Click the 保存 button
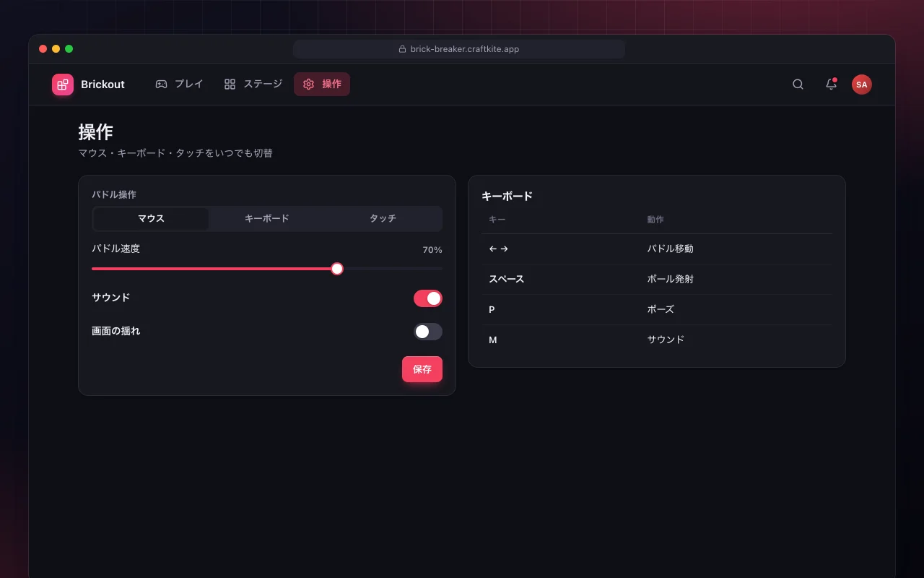Image resolution: width=924 pixels, height=578 pixels. 422,369
